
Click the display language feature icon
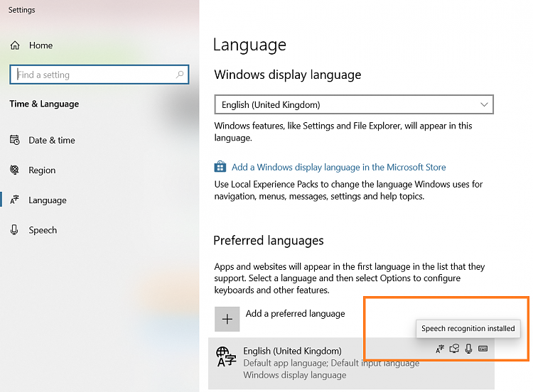pyautogui.click(x=440, y=349)
